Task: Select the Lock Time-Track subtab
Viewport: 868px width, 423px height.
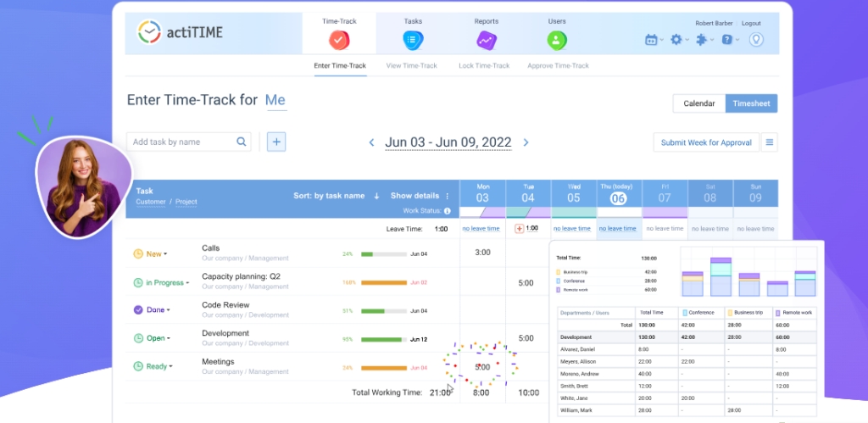Action: tap(484, 66)
